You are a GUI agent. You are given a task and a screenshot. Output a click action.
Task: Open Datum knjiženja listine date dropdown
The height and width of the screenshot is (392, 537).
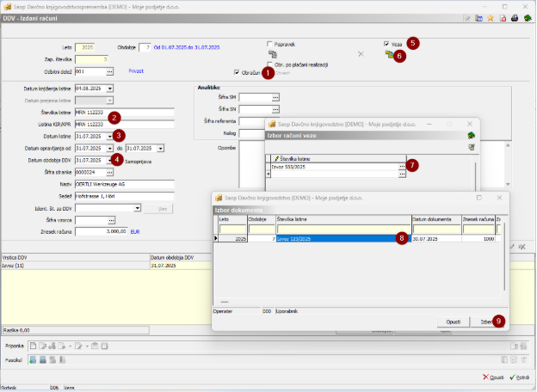coord(109,89)
